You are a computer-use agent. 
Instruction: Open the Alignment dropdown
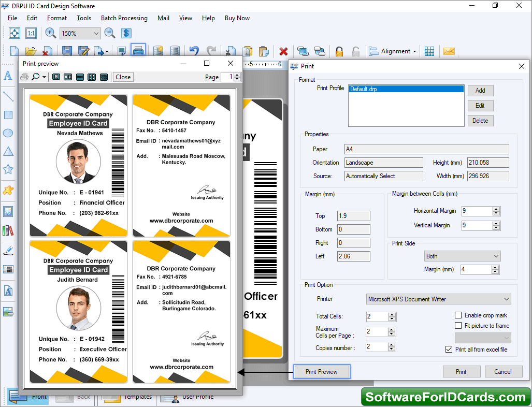click(393, 51)
